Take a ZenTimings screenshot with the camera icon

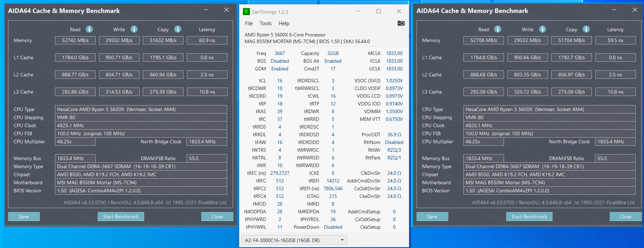point(401,23)
